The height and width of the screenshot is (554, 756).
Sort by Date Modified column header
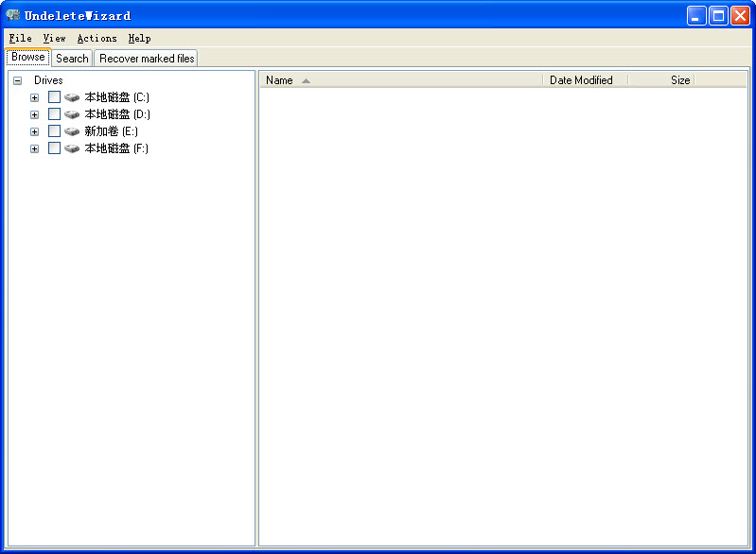(583, 80)
